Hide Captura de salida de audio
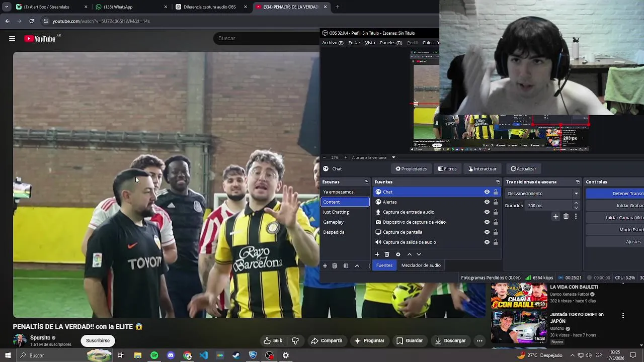 pyautogui.click(x=487, y=242)
